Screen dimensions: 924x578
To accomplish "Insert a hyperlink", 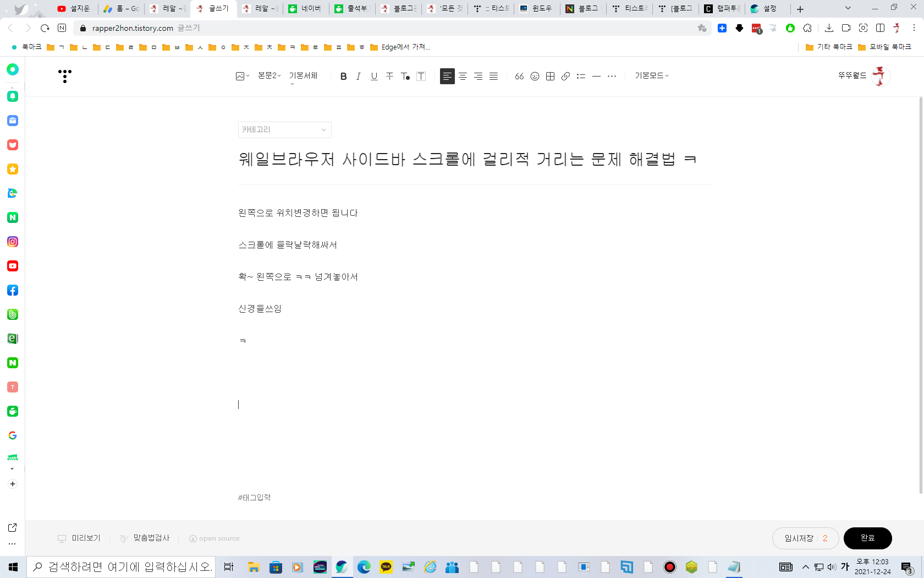I will 565,77.
